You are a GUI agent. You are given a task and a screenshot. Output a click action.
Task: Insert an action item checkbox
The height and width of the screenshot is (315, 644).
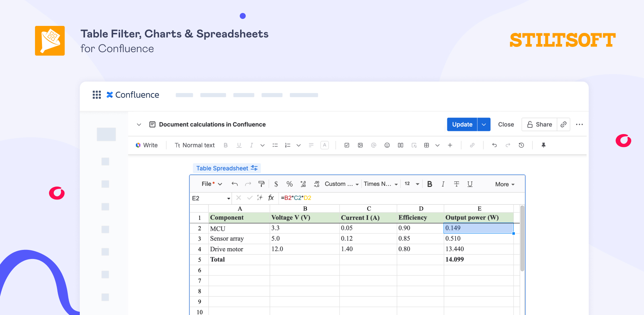coord(347,145)
